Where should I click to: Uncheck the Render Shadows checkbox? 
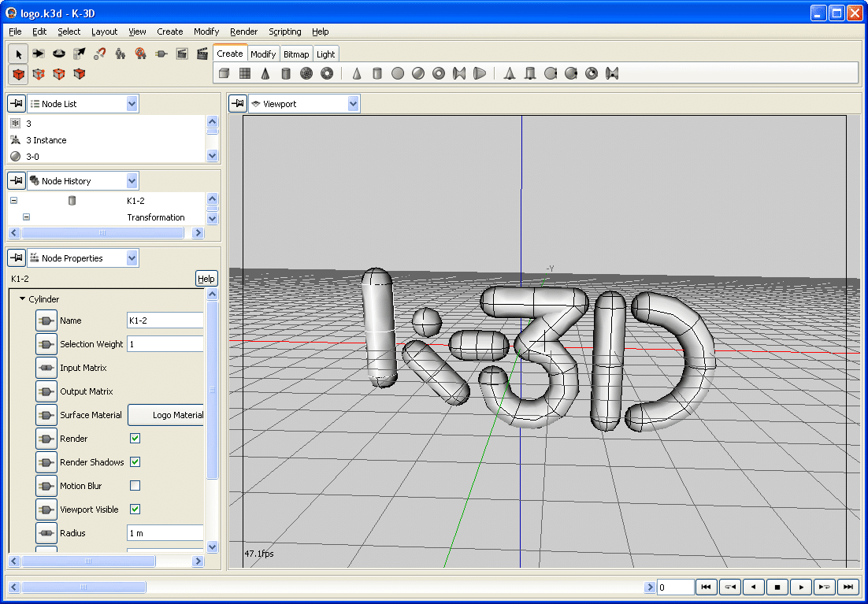(x=135, y=462)
